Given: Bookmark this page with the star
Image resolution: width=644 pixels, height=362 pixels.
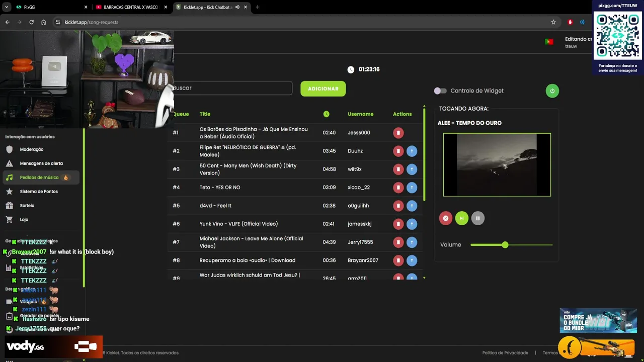Looking at the screenshot, I should (553, 22).
